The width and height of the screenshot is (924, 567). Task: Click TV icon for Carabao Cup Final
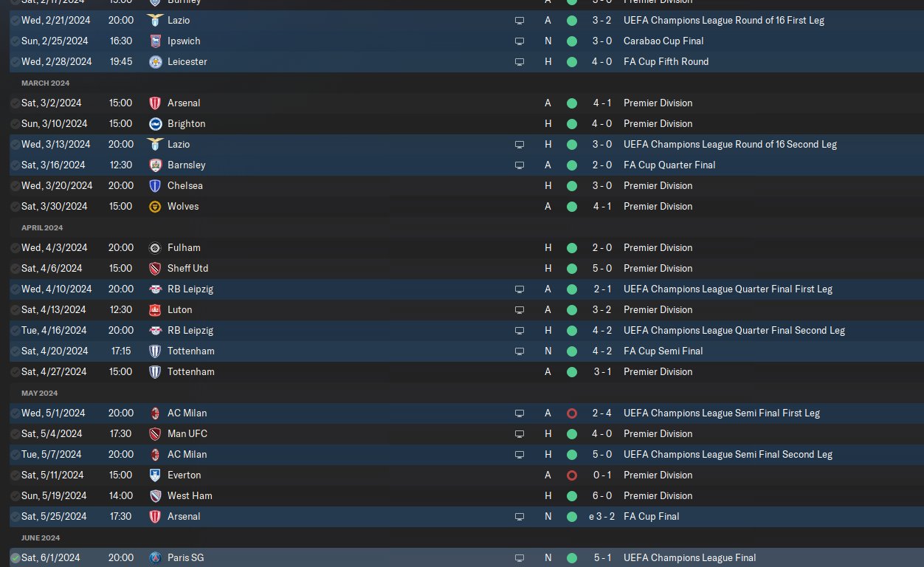pyautogui.click(x=520, y=41)
